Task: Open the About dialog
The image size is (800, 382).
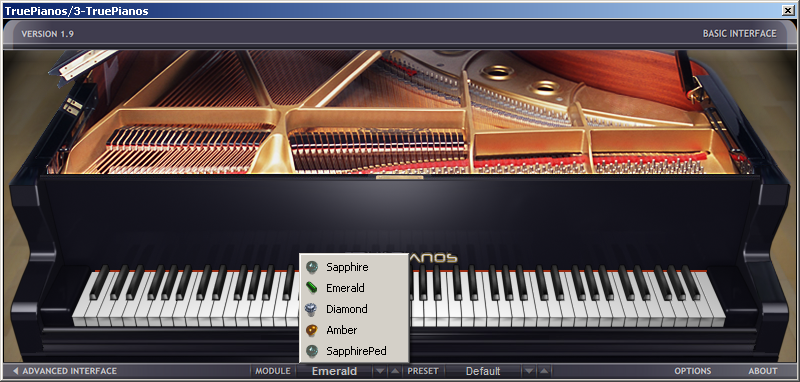Action: tap(763, 371)
